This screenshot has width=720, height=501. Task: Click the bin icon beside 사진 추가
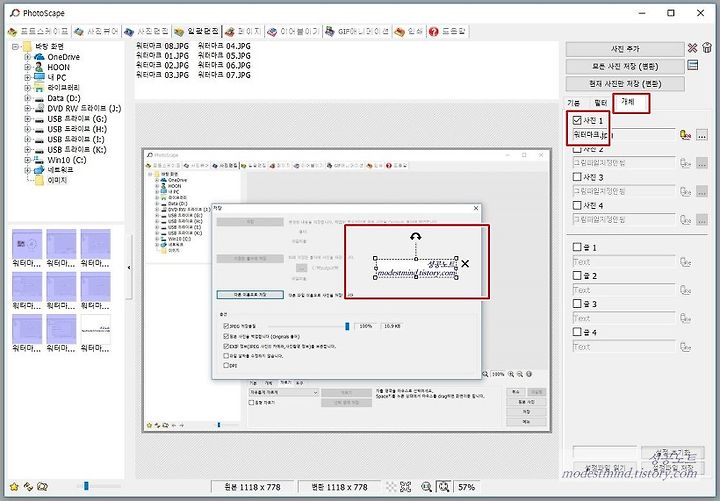706,48
